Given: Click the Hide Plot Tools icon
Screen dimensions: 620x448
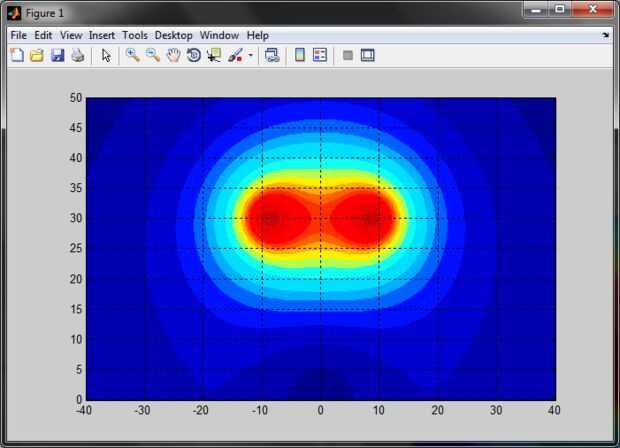Looking at the screenshot, I should click(348, 55).
